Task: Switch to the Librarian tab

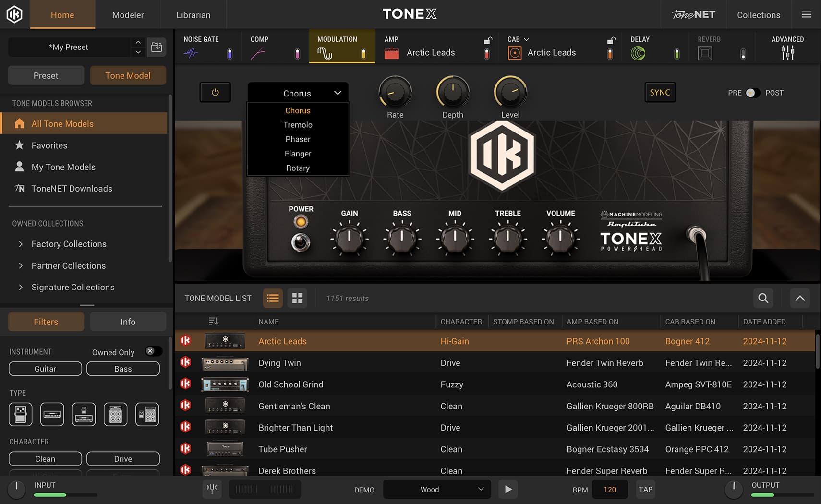Action: coord(193,14)
